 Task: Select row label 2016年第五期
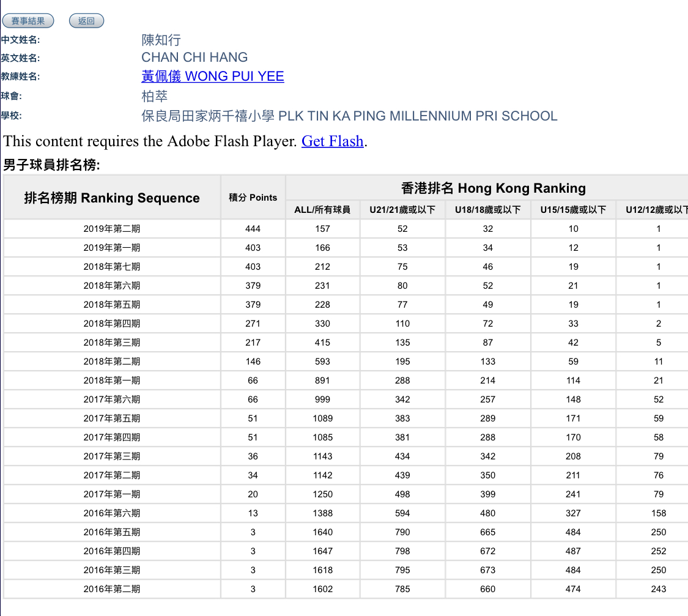(112, 532)
